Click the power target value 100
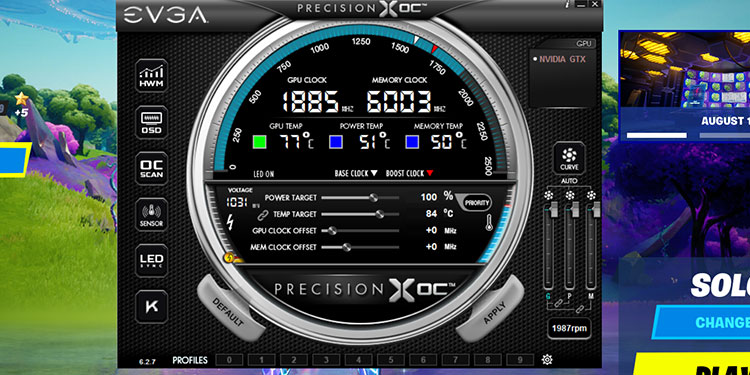750x375 pixels. (x=429, y=197)
